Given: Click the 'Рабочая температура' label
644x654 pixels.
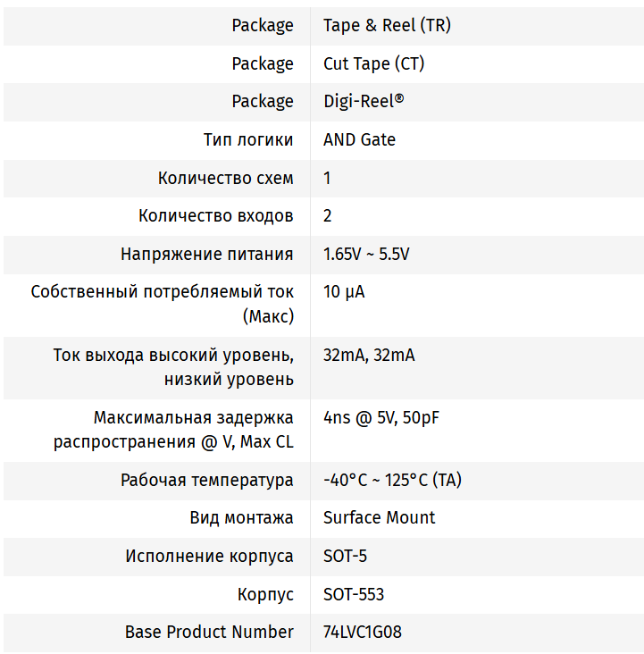Looking at the screenshot, I should [x=206, y=481].
